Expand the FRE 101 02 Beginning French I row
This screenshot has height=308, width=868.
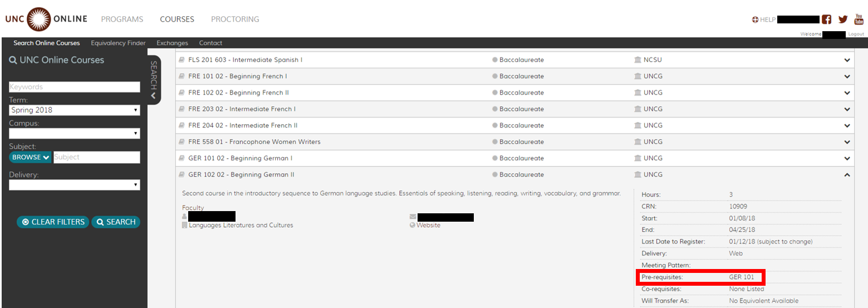[x=847, y=76]
